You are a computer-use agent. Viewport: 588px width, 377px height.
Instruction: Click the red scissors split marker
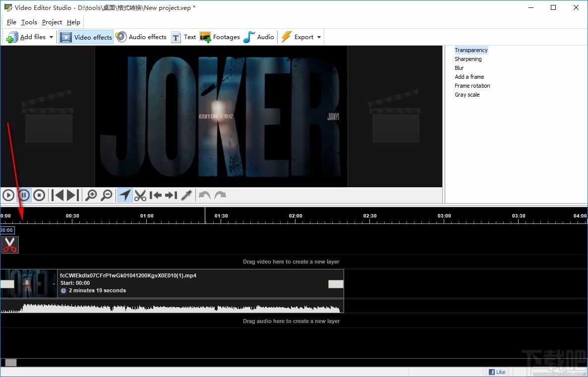coord(10,245)
